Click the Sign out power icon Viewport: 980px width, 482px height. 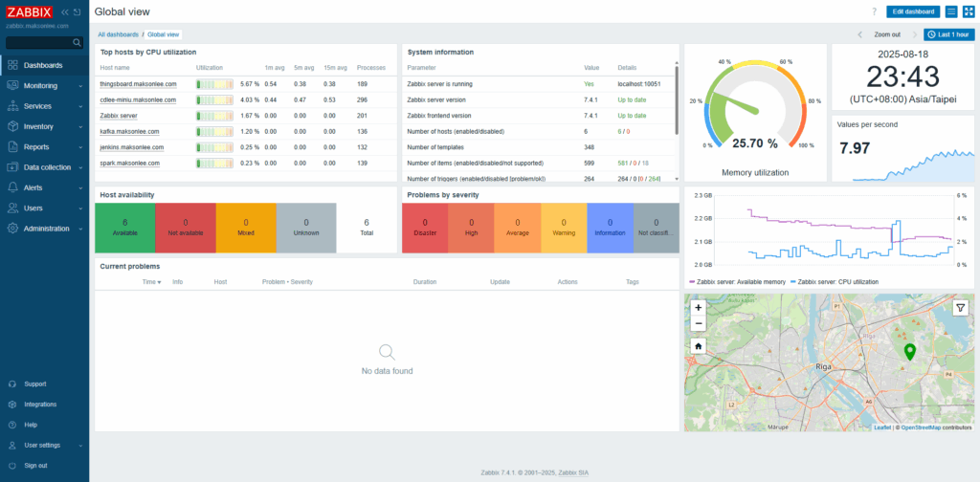12,466
